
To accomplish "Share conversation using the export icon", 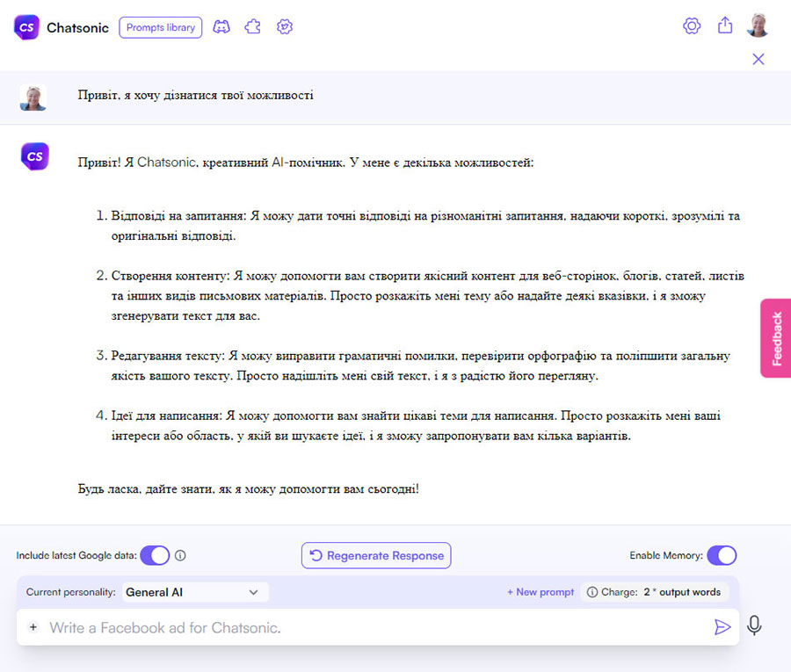I will click(x=725, y=25).
